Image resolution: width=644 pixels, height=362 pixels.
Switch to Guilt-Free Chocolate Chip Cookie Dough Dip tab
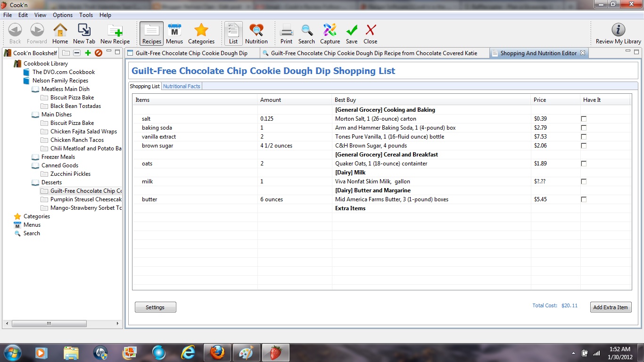coord(192,53)
